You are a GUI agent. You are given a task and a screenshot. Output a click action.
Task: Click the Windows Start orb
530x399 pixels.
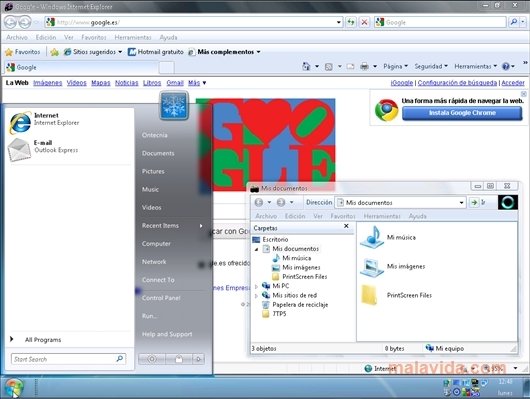pyautogui.click(x=13, y=388)
